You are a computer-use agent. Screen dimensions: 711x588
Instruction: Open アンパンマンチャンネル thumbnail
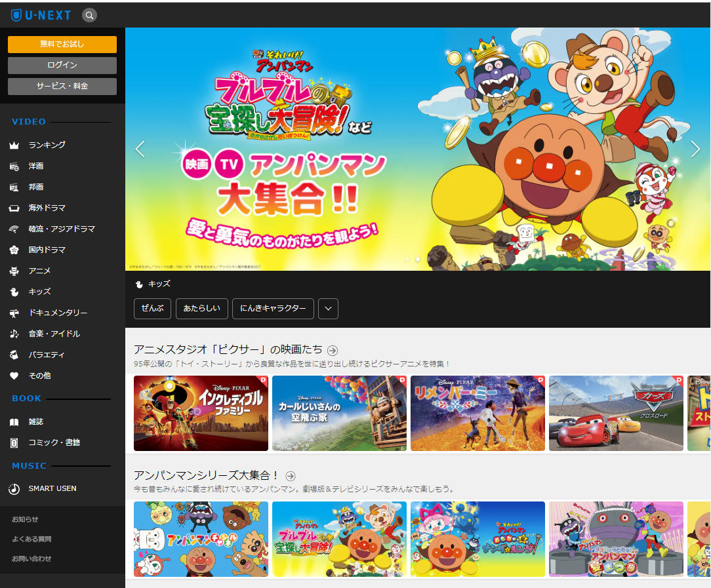pos(201,539)
